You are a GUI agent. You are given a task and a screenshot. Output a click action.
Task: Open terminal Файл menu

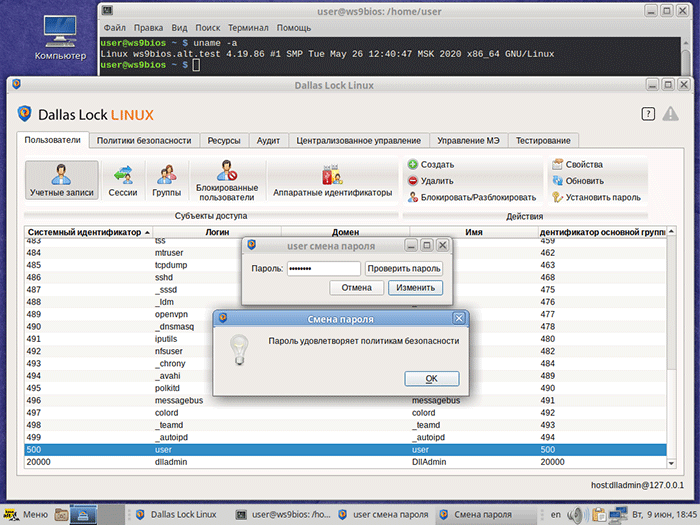[x=115, y=28]
